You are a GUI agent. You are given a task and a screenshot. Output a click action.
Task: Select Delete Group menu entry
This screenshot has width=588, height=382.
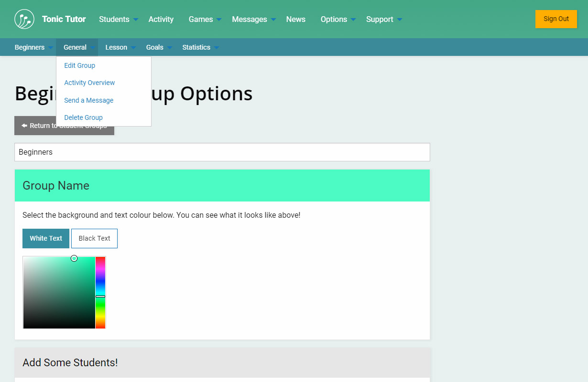[84, 117]
